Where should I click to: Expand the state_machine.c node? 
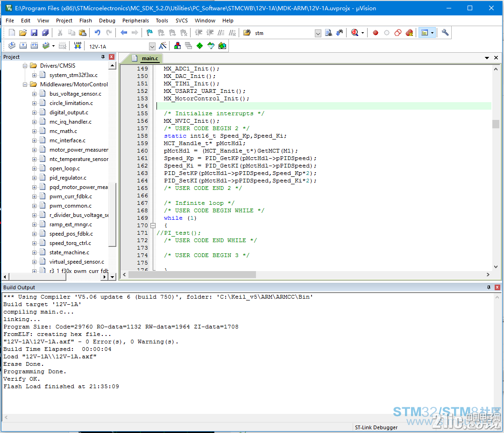(x=34, y=252)
